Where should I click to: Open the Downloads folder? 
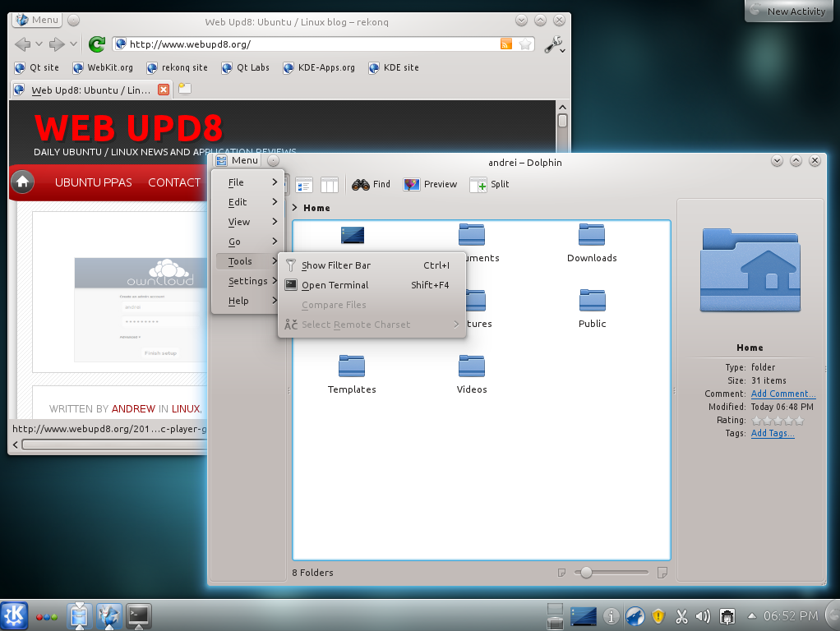[x=592, y=243]
